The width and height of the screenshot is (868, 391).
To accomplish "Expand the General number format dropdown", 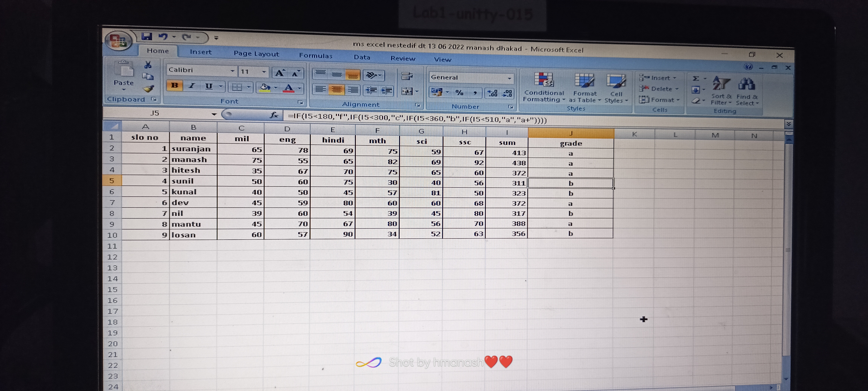I will click(x=509, y=78).
